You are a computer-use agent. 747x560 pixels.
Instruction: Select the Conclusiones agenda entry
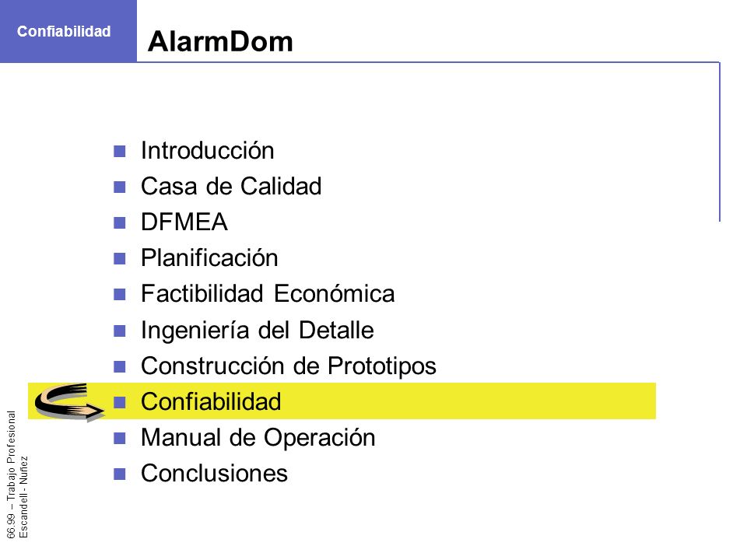214,474
